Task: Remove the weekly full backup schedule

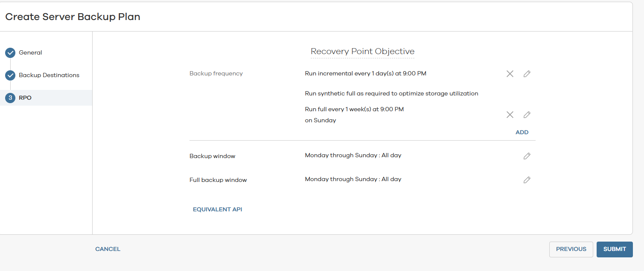Action: coord(510,115)
